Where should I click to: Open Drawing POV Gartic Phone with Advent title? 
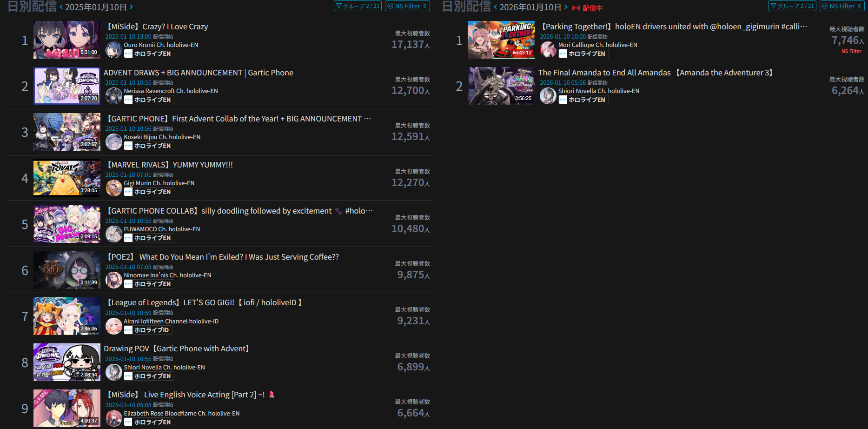click(x=178, y=349)
